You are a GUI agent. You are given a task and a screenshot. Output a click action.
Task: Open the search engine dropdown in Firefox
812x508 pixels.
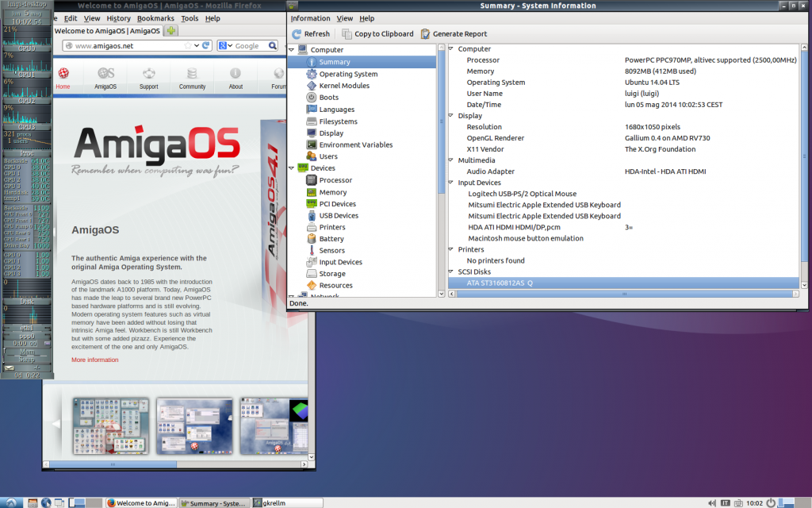click(x=226, y=46)
